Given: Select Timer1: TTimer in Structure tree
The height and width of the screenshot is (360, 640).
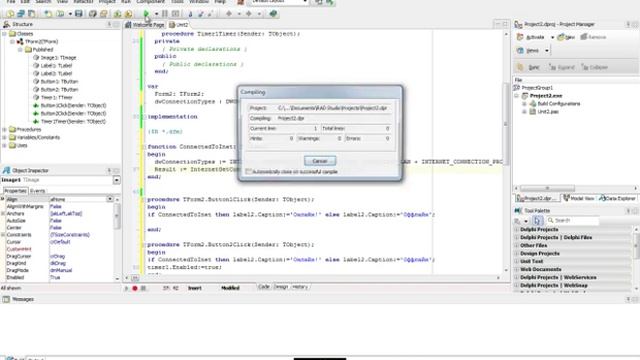Looking at the screenshot, I should pyautogui.click(x=56, y=98).
